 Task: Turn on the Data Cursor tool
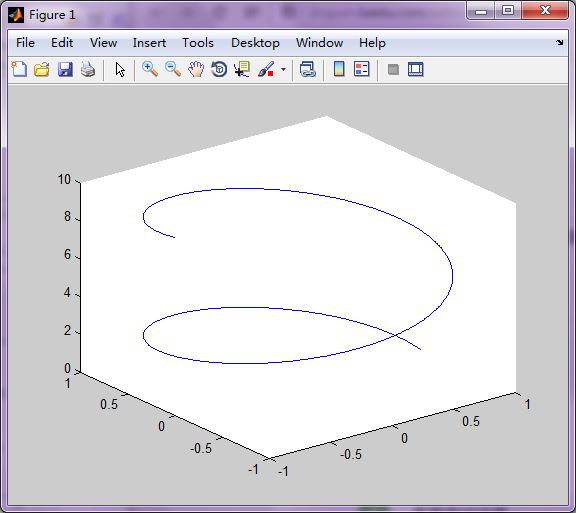(242, 69)
